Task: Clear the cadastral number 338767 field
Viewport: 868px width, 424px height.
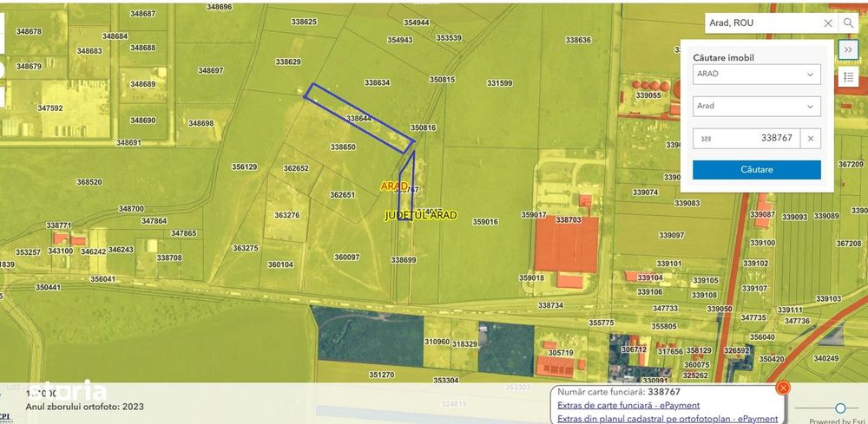Action: (x=811, y=138)
